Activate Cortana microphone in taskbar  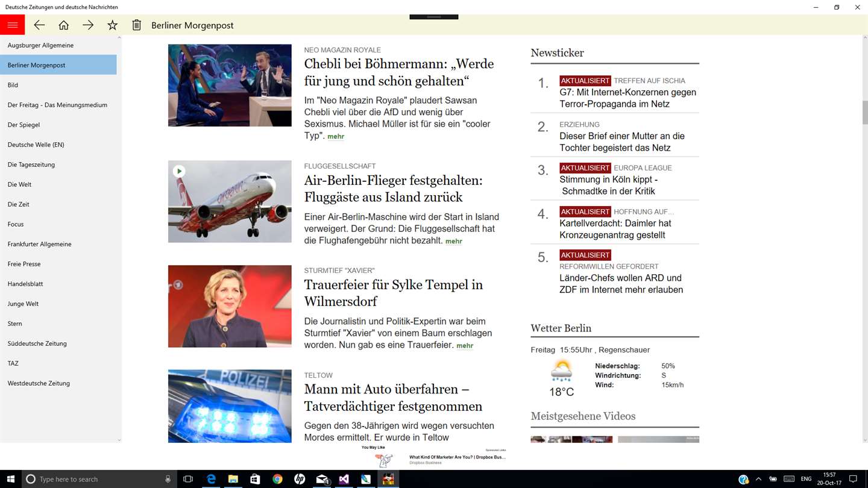168,479
